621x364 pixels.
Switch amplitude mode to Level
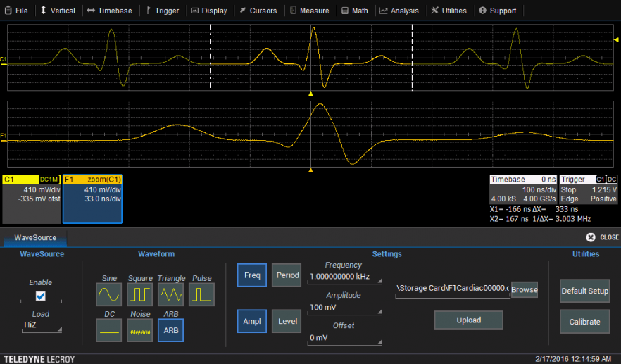pyautogui.click(x=287, y=321)
